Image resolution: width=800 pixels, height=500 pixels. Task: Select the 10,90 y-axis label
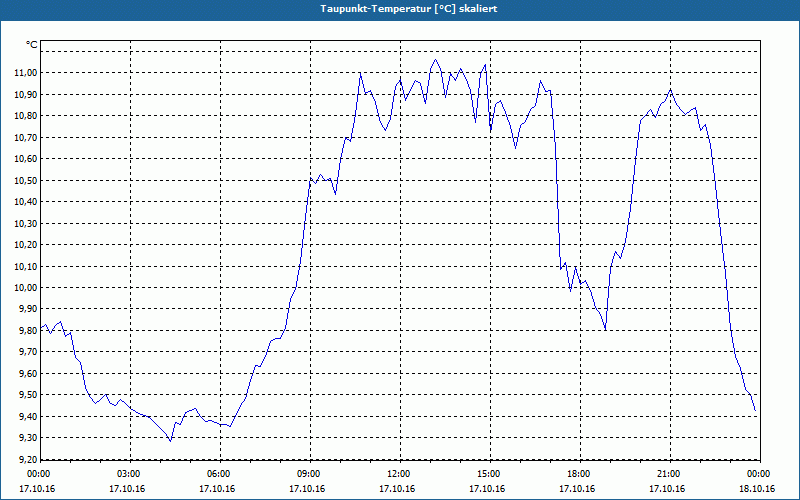click(x=27, y=94)
